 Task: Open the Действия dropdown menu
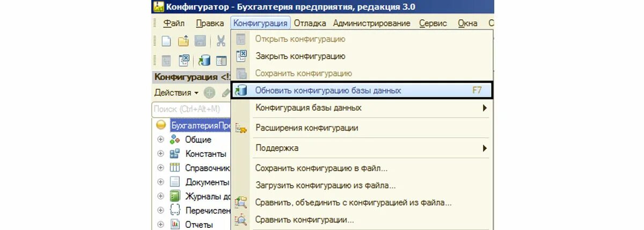177,92
